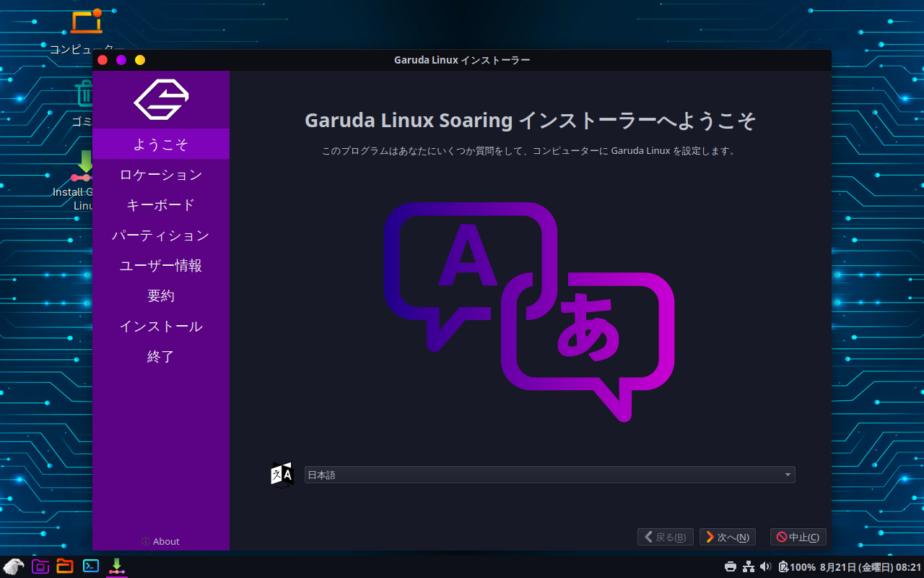Screen dimensions: 924x578
Task: Open the About link in sidebar
Action: click(161, 541)
